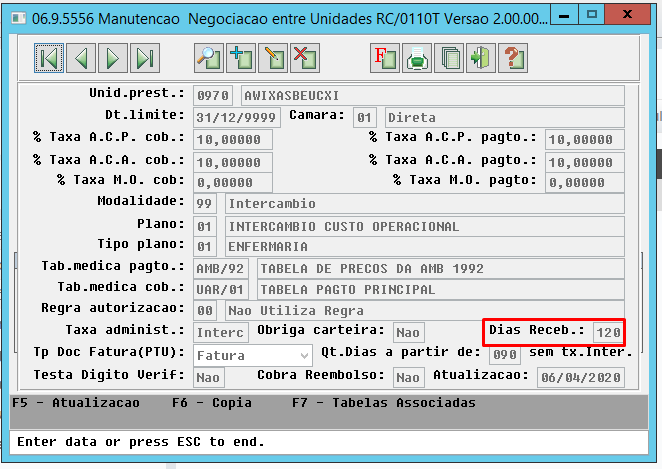Maximize the Manutencao window
662x469 pixels.
tap(591, 15)
